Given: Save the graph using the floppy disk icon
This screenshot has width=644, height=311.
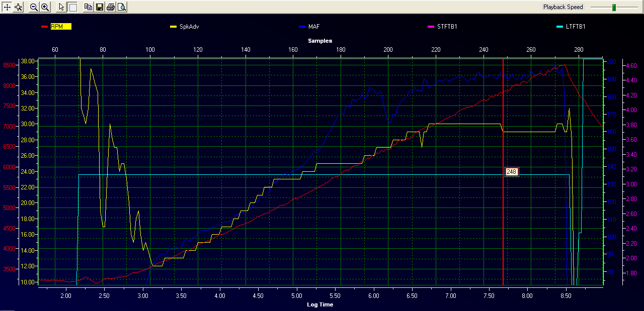Looking at the screenshot, I should [99, 7].
